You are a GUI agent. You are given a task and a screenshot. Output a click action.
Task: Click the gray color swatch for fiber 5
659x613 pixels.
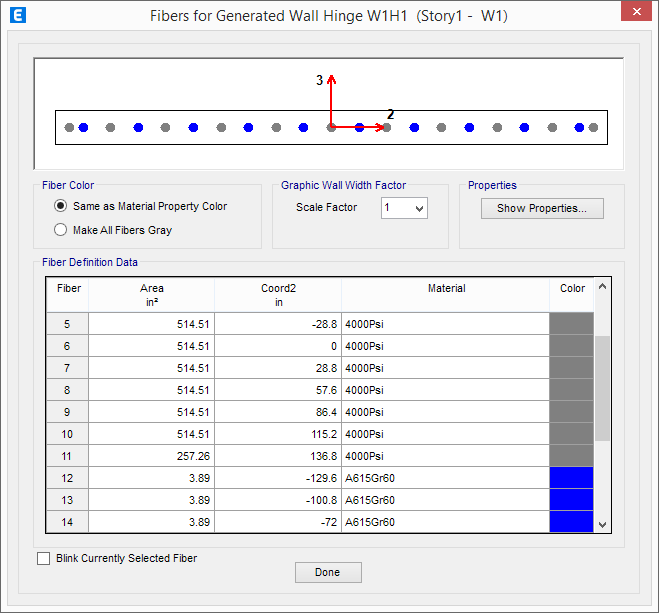(571, 324)
